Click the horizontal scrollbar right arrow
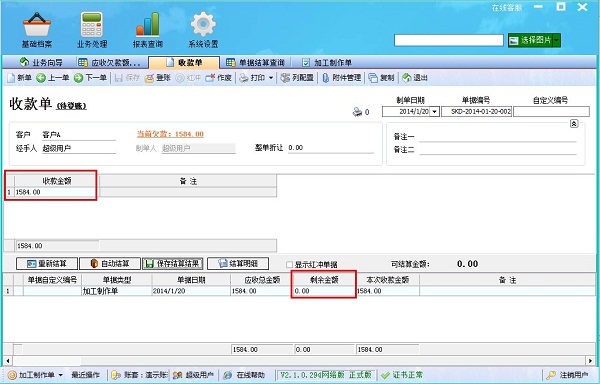Viewport: 600px width, 384px height. click(x=591, y=360)
